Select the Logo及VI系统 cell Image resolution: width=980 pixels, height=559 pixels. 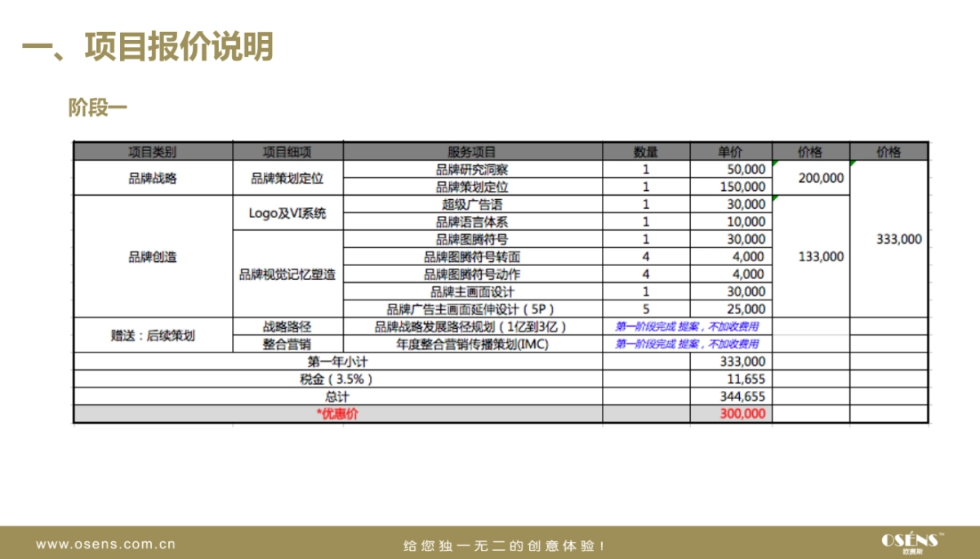click(x=287, y=212)
